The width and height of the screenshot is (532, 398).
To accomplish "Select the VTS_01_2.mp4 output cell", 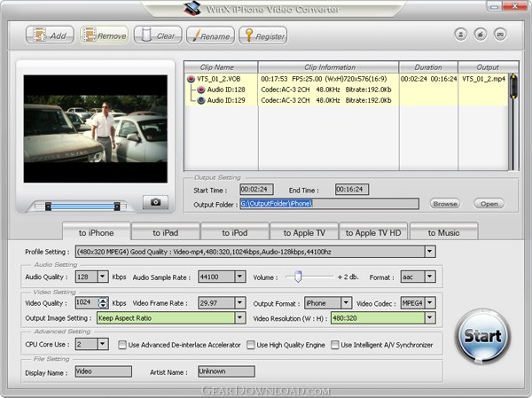I will pyautogui.click(x=483, y=79).
